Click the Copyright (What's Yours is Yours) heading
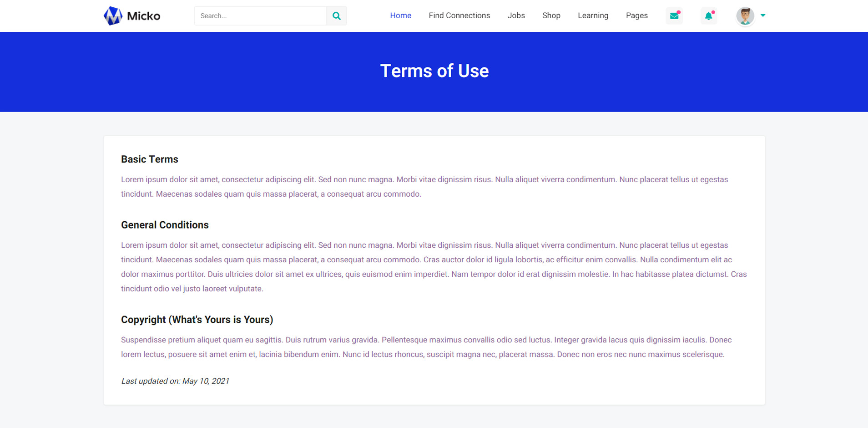 197,320
